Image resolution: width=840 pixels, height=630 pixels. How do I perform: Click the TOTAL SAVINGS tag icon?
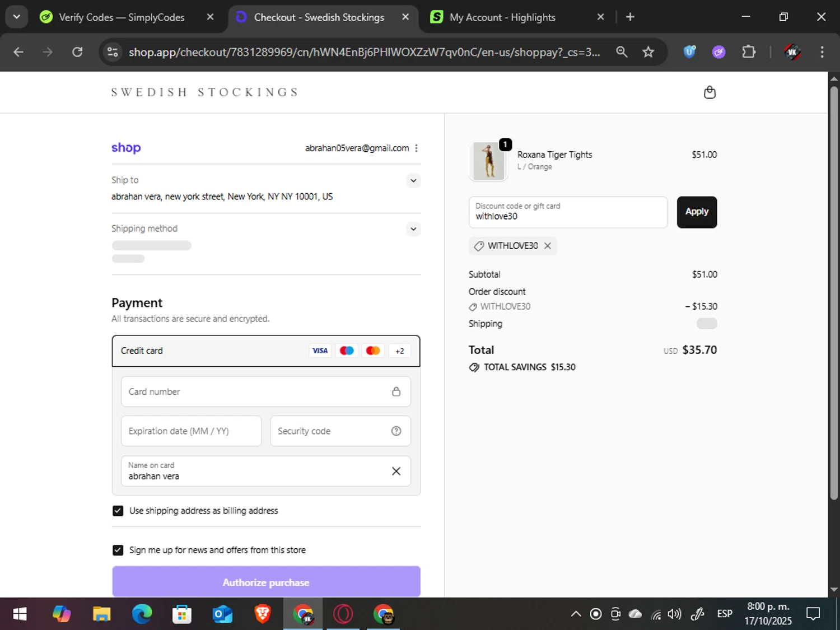coord(474,367)
